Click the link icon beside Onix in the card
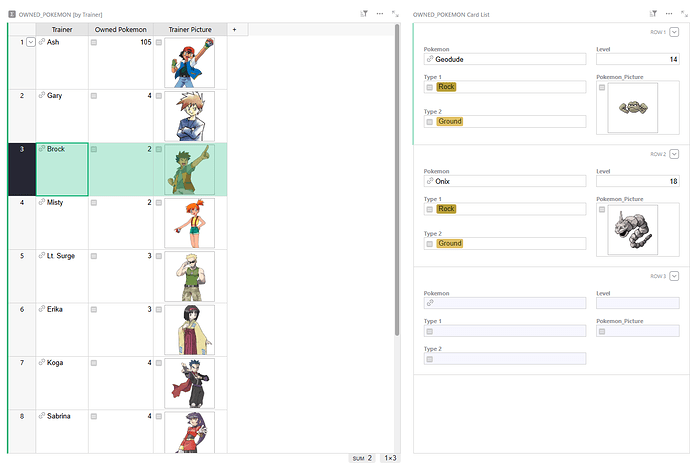The image size is (690, 463). (x=430, y=181)
